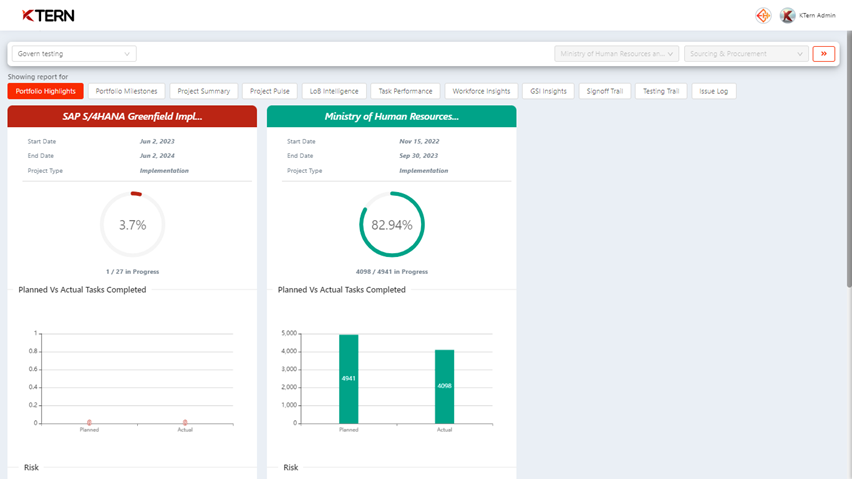Click the KTern Admin user name
The width and height of the screenshot is (852, 479).
(817, 16)
